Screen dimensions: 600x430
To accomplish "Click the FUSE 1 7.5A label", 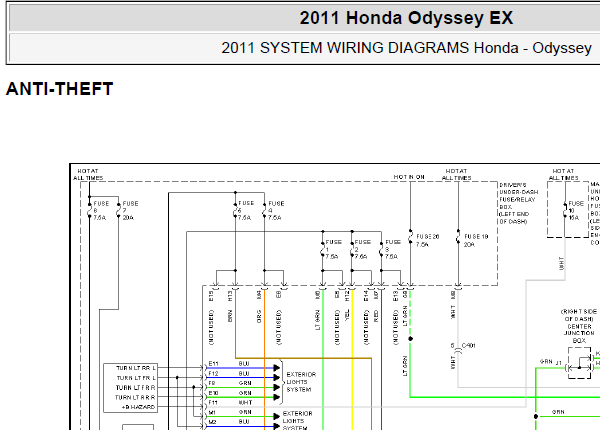I will [333, 249].
